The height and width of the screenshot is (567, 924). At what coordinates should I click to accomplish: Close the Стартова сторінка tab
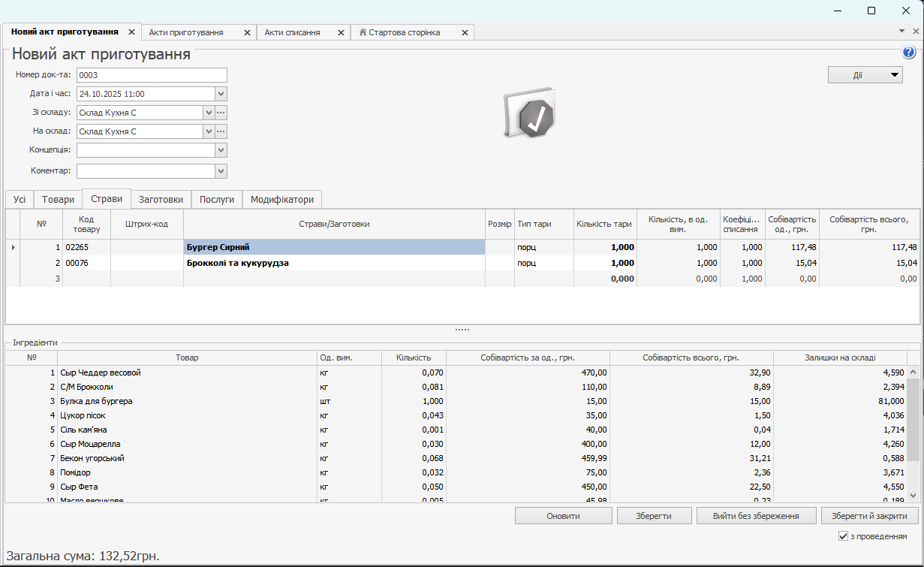click(465, 33)
